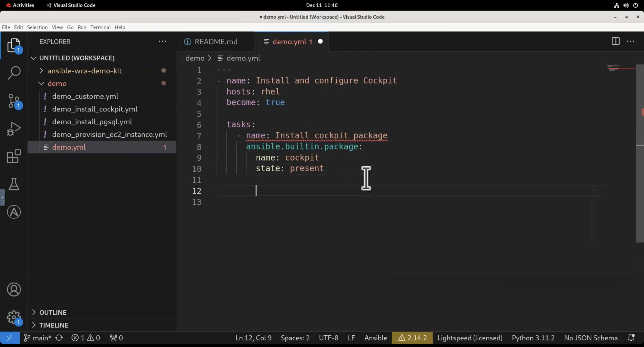
Task: Open the Testing flask view
Action: (14, 184)
